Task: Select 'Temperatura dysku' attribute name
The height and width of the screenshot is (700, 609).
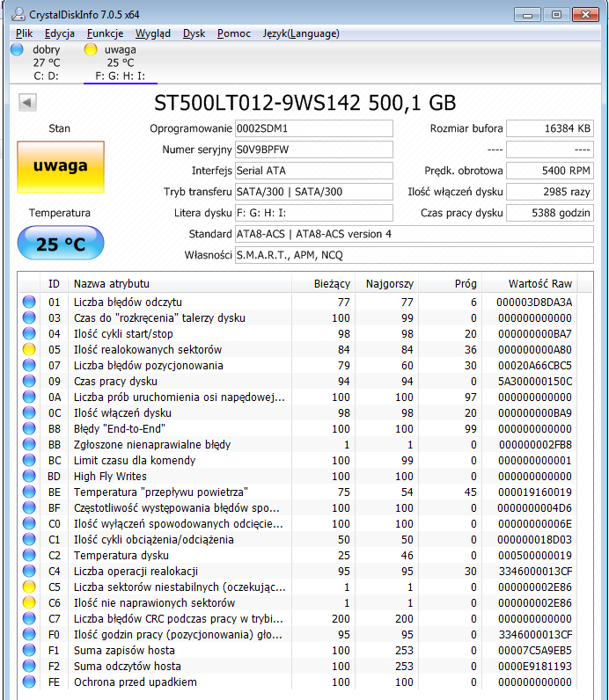Action: [x=121, y=556]
